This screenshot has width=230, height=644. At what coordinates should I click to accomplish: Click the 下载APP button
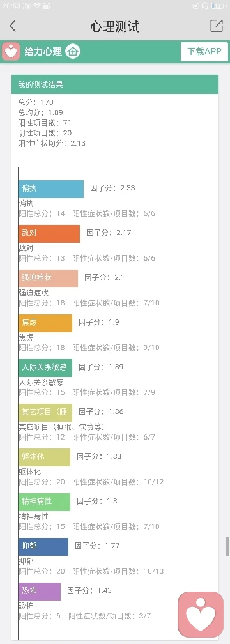point(204,52)
